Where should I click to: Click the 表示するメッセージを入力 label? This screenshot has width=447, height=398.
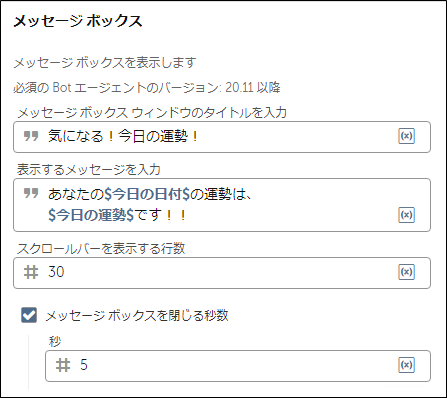pos(89,170)
